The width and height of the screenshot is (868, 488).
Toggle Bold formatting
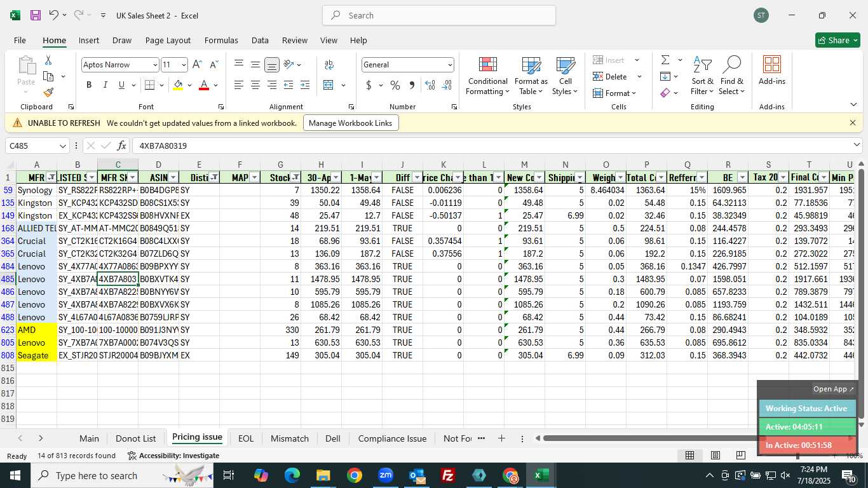tap(89, 85)
